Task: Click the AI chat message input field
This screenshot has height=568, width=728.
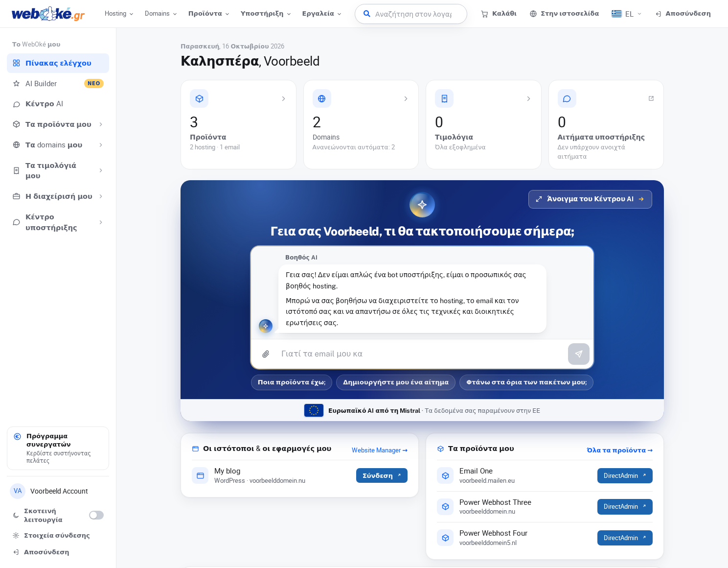Action: [421, 354]
